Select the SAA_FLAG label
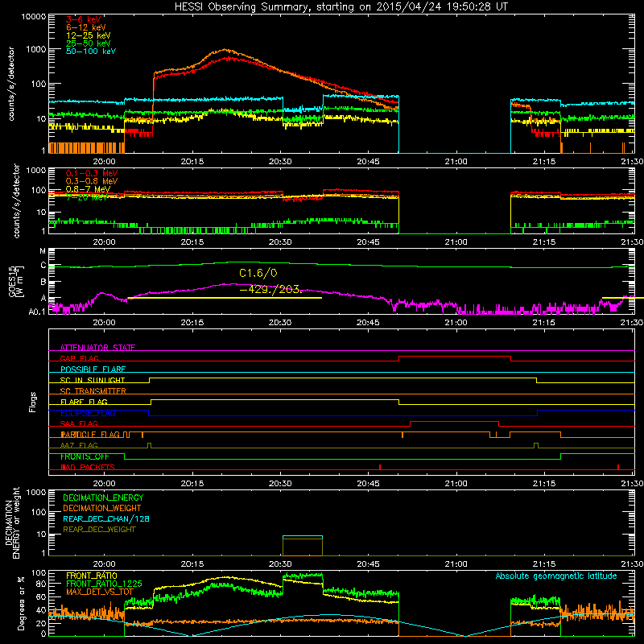 point(79,423)
